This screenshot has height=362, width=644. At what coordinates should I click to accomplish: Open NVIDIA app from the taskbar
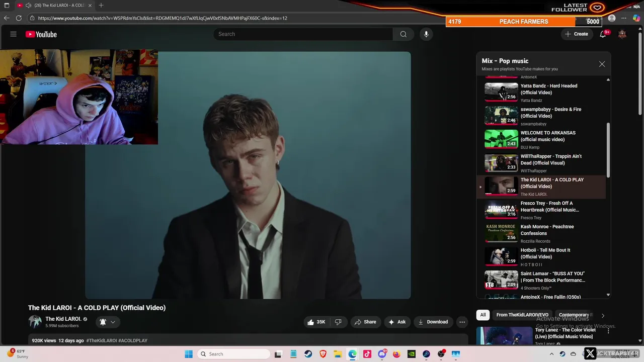[x=412, y=354]
